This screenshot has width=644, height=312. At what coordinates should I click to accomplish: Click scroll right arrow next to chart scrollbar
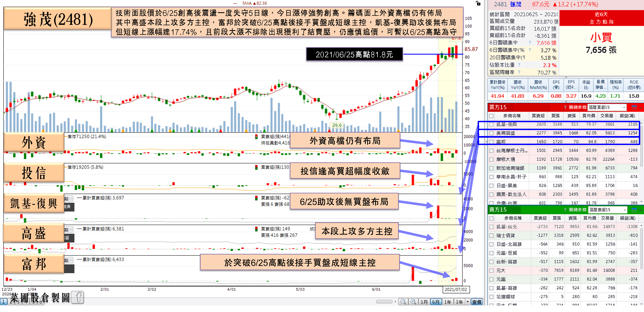(x=395, y=301)
